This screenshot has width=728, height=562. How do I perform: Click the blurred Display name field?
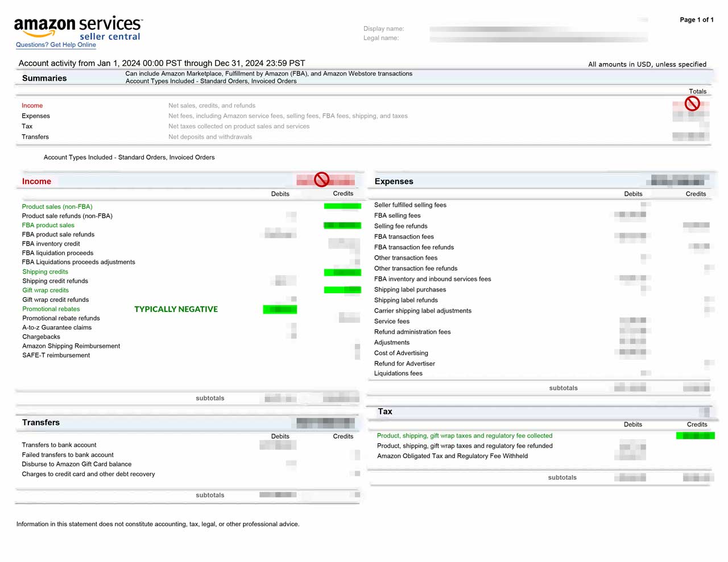point(537,28)
